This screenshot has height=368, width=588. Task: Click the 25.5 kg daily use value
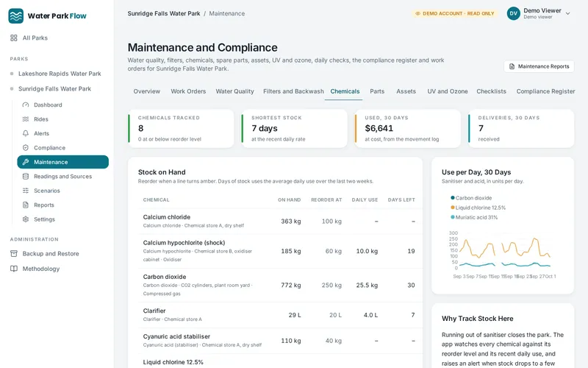[x=367, y=285]
